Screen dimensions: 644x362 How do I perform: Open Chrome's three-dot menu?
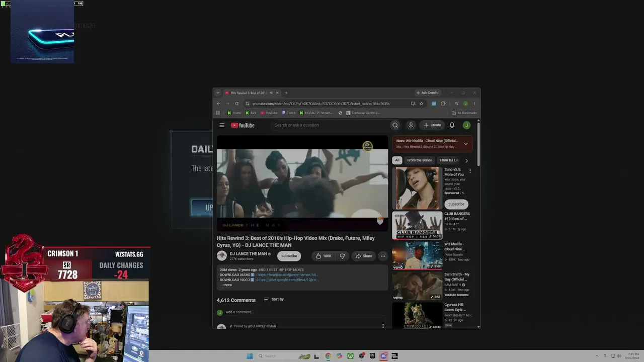(474, 104)
